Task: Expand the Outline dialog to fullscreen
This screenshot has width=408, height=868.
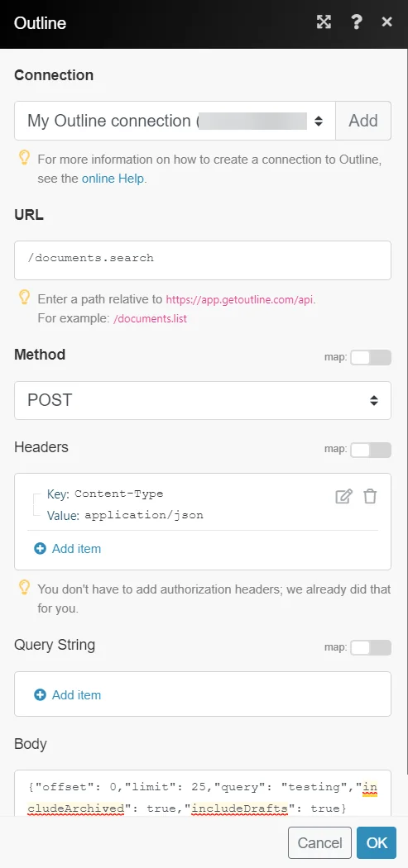Action: pos(324,22)
